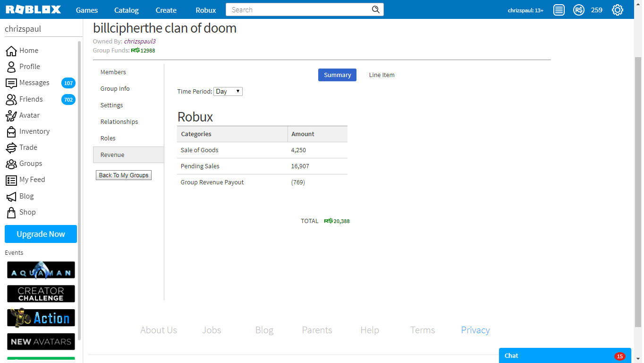The image size is (644, 363).
Task: Click the search magnifier icon
Action: pyautogui.click(x=376, y=9)
